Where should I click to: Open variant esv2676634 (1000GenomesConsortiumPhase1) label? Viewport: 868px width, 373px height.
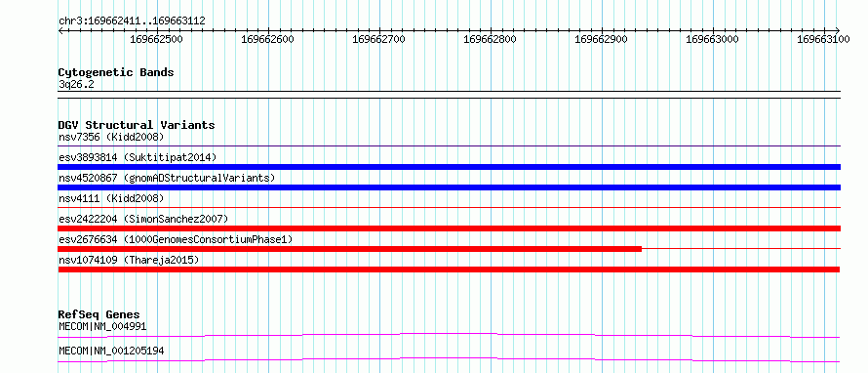175,239
